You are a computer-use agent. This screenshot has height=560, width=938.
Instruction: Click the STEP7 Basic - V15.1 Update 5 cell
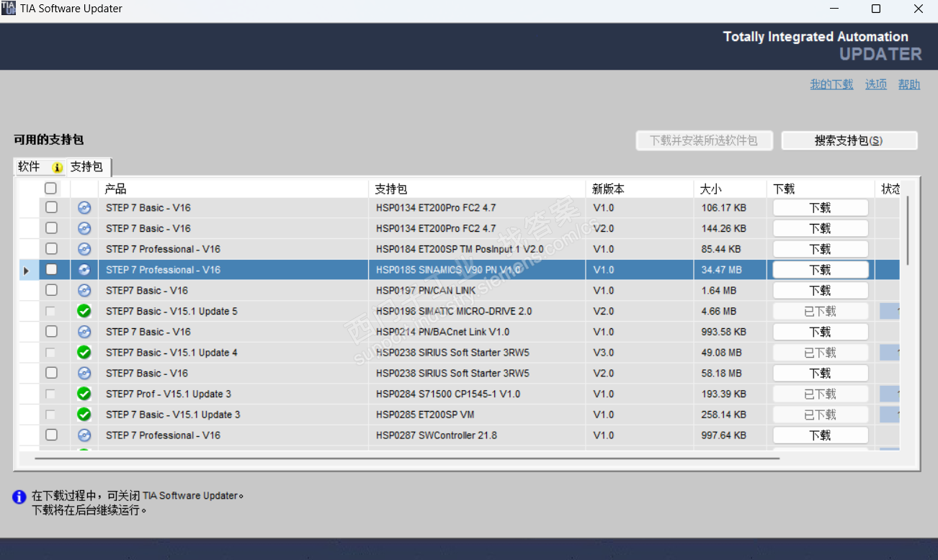(x=233, y=312)
